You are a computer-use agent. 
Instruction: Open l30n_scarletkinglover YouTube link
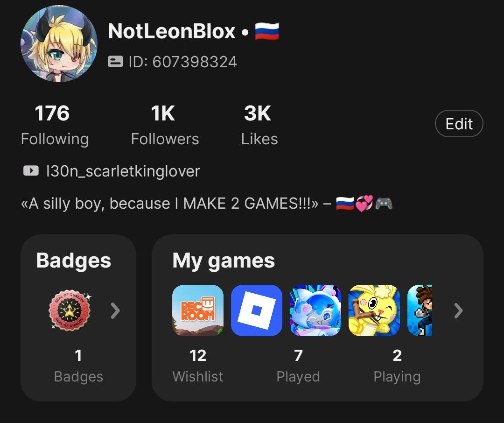[123, 171]
